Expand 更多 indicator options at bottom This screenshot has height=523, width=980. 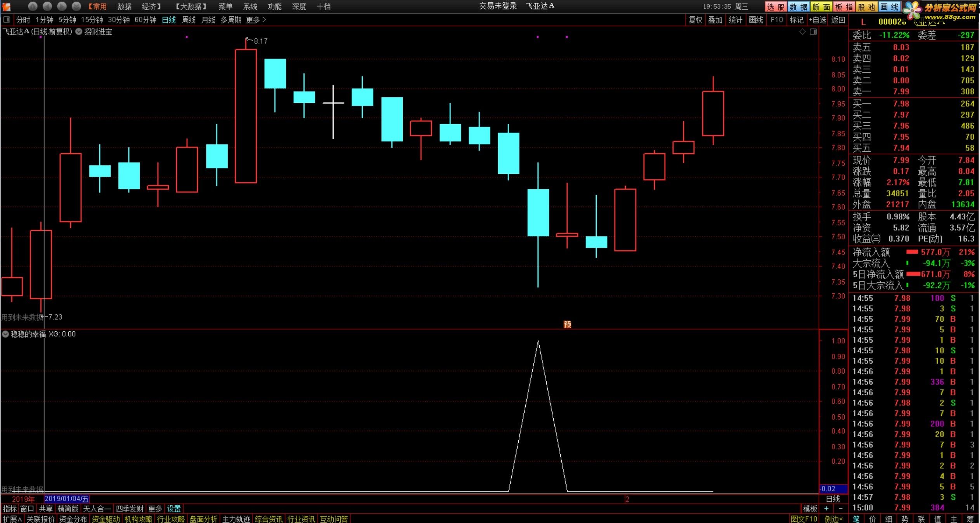(155, 509)
